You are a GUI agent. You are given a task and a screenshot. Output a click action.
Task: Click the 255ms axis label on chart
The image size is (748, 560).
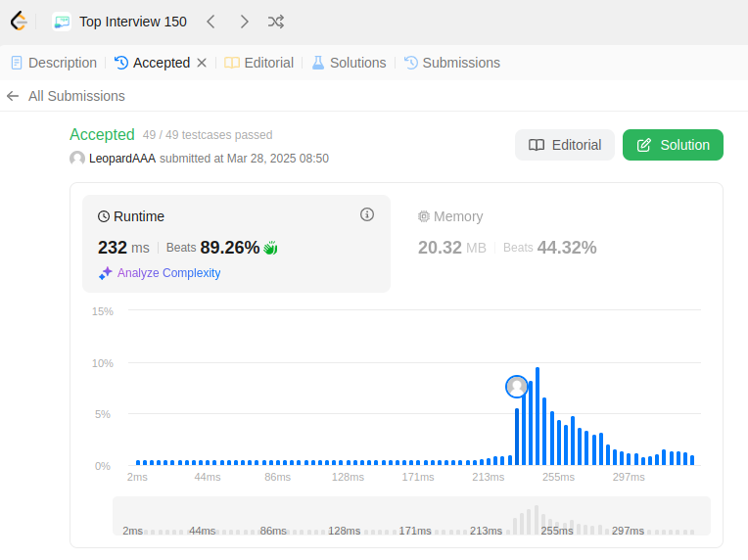click(x=558, y=477)
